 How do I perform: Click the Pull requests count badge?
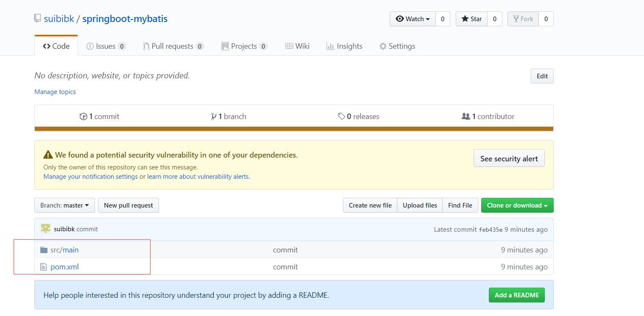point(200,47)
